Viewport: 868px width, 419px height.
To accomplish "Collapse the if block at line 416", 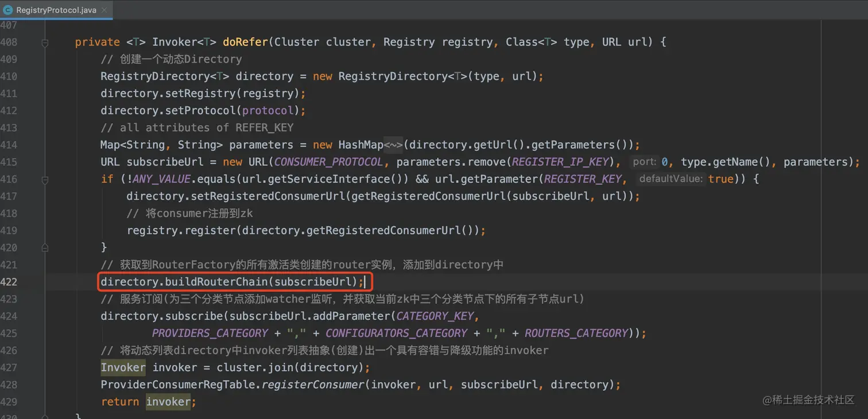I will pyautogui.click(x=45, y=179).
